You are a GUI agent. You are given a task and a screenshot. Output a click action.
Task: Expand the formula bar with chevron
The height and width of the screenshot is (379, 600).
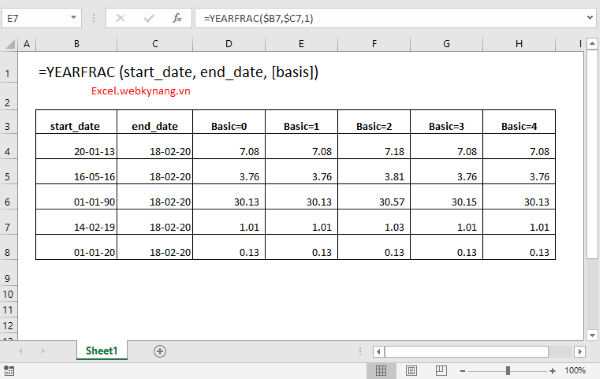click(x=590, y=18)
